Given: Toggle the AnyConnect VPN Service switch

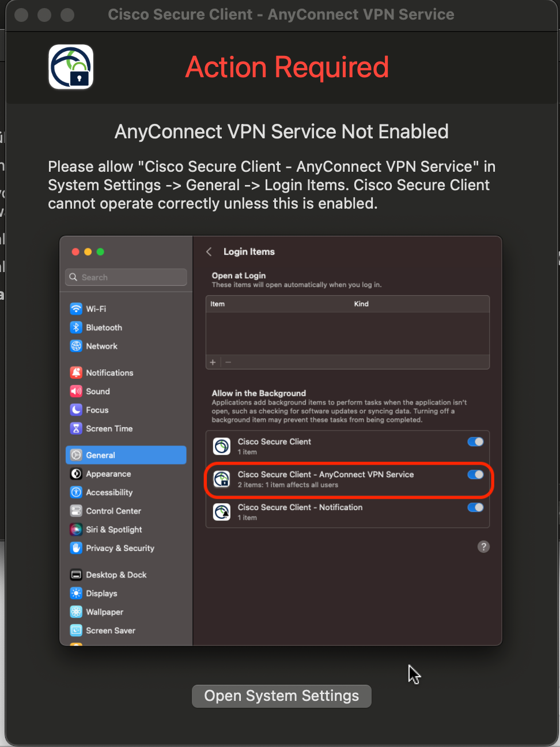Looking at the screenshot, I should (x=475, y=475).
